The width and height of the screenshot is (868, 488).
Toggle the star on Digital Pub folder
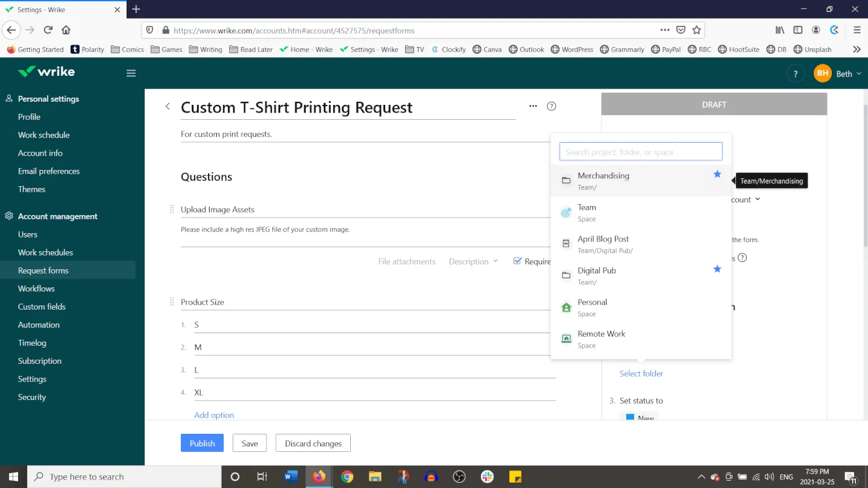(x=717, y=269)
